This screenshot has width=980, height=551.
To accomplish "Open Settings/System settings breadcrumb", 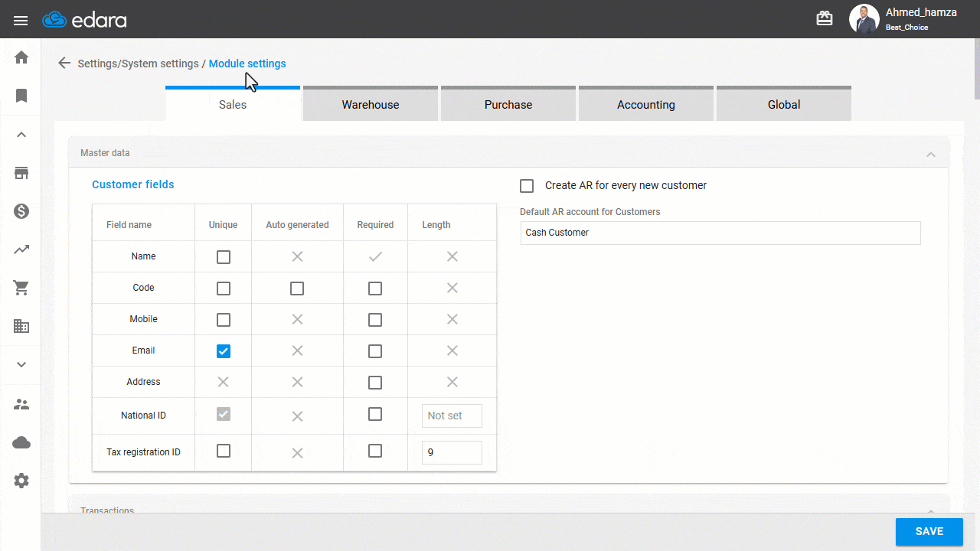I will coord(138,64).
